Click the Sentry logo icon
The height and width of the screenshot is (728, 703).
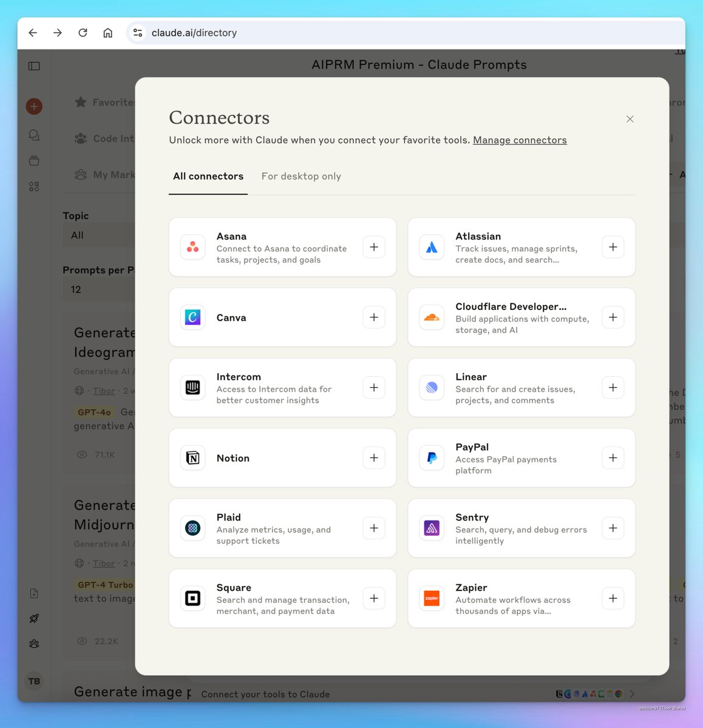pos(432,528)
